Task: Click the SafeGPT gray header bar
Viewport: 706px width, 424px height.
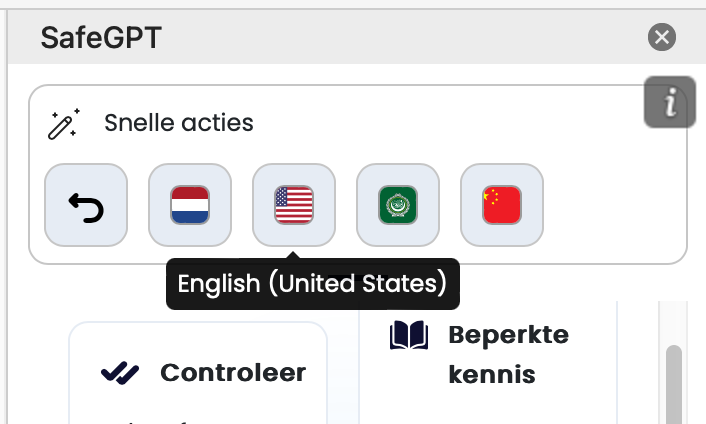Action: [400, 39]
